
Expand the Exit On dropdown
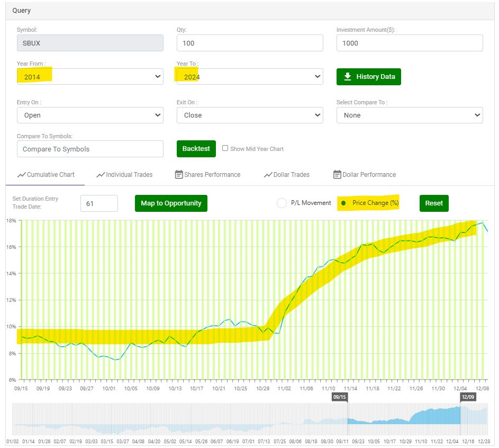point(250,115)
